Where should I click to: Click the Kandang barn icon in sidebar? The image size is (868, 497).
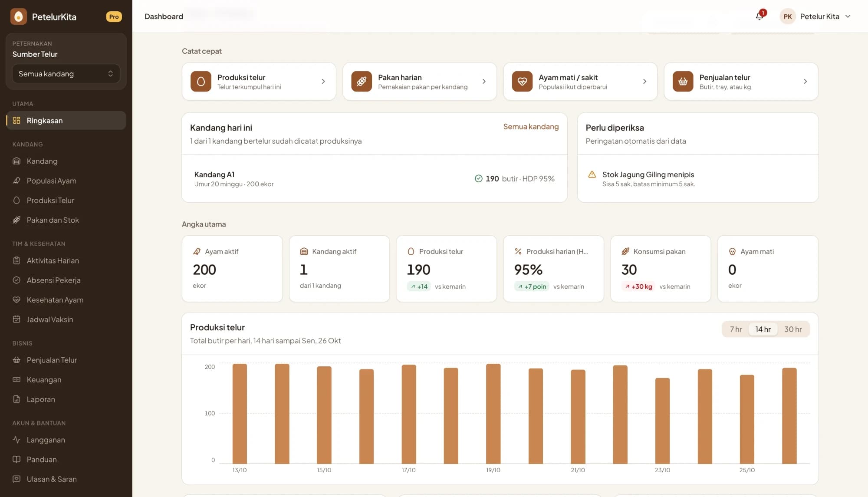(x=16, y=161)
